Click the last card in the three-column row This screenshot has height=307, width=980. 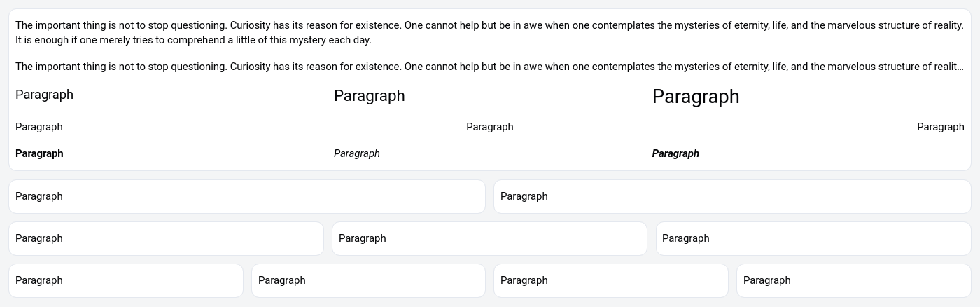[x=813, y=238]
